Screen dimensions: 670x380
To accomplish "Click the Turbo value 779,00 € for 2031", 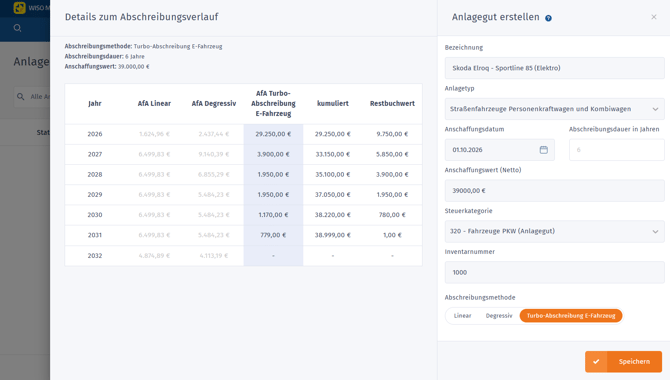I will coord(273,235).
